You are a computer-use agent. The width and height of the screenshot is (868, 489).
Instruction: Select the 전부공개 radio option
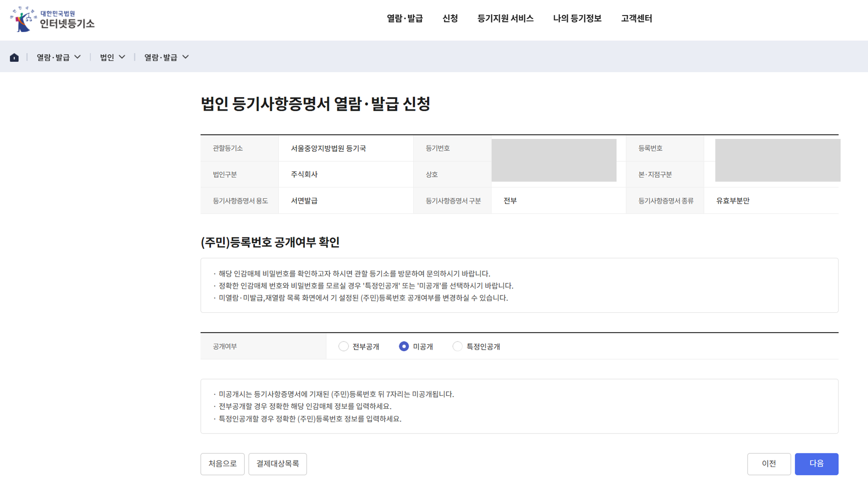coord(343,346)
